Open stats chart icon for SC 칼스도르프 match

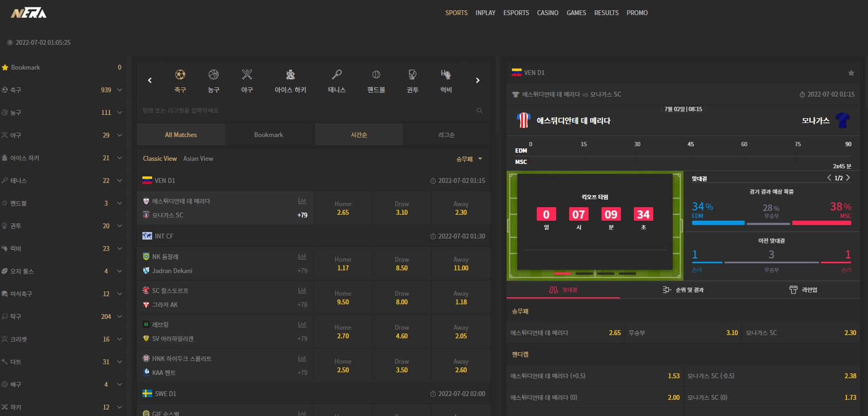click(x=302, y=291)
